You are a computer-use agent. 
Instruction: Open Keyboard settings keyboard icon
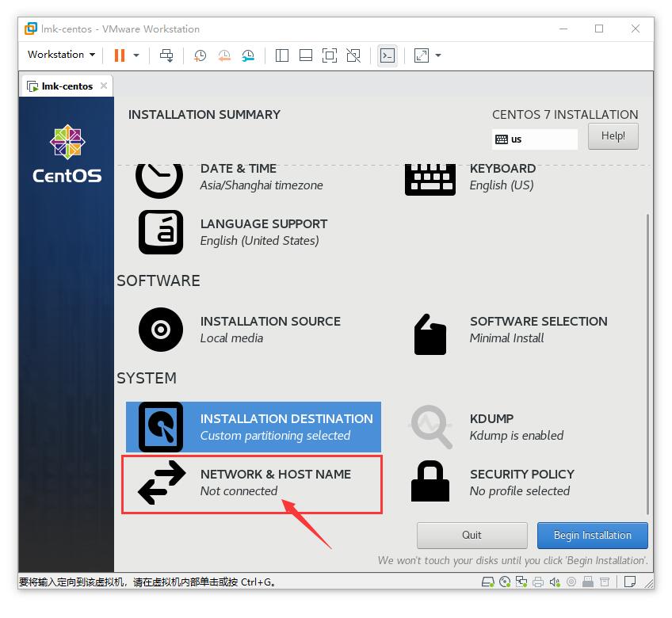(x=430, y=180)
